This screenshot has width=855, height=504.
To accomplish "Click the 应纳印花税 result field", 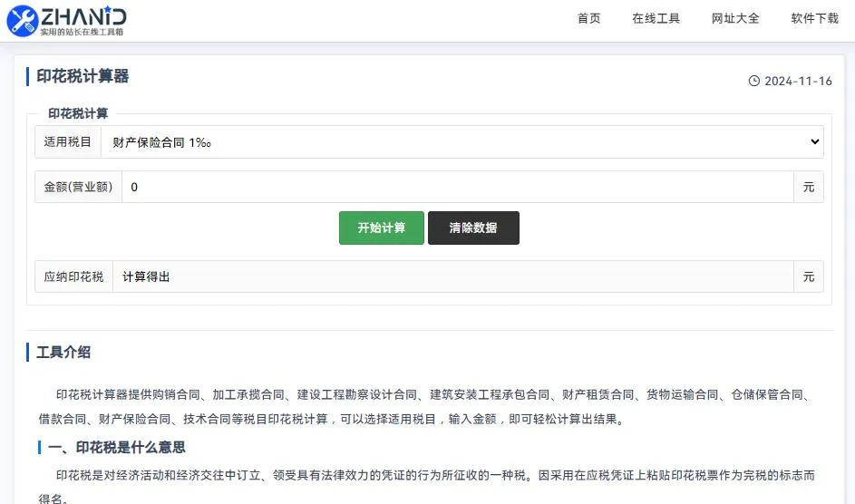I will coord(453,276).
